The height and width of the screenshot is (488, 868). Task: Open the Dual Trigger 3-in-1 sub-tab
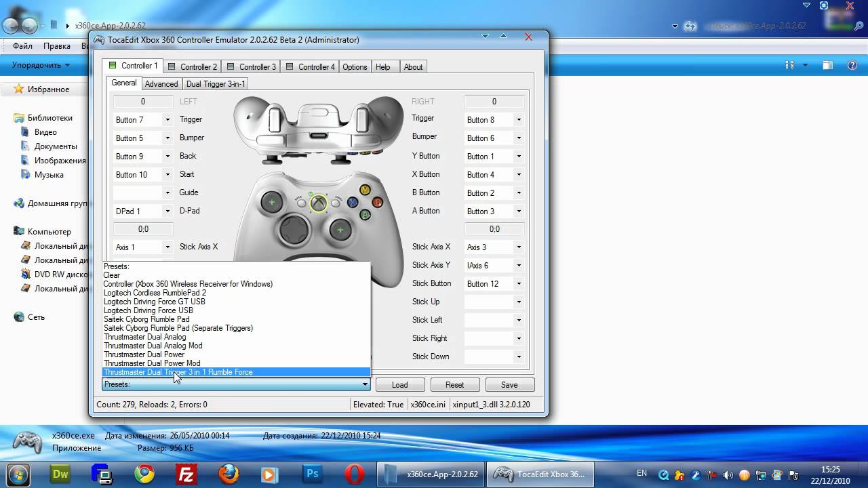[x=216, y=84]
